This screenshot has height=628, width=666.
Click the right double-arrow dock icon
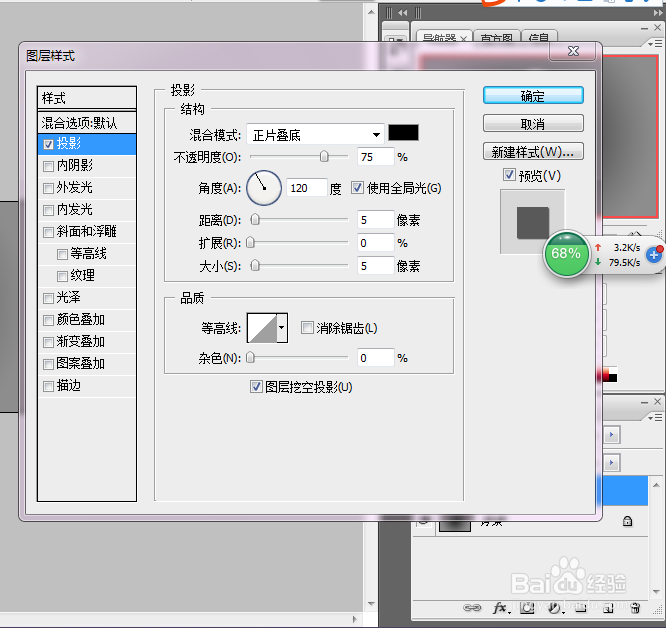(x=658, y=13)
